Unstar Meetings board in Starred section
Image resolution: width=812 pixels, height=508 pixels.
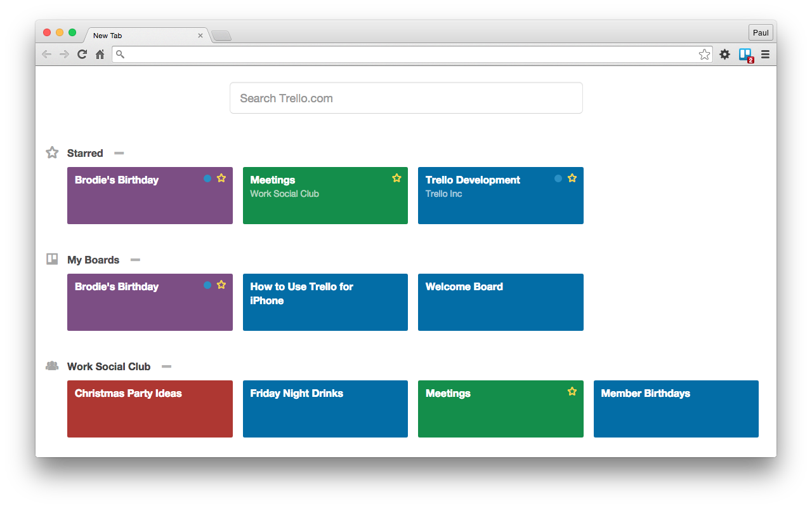click(x=396, y=178)
